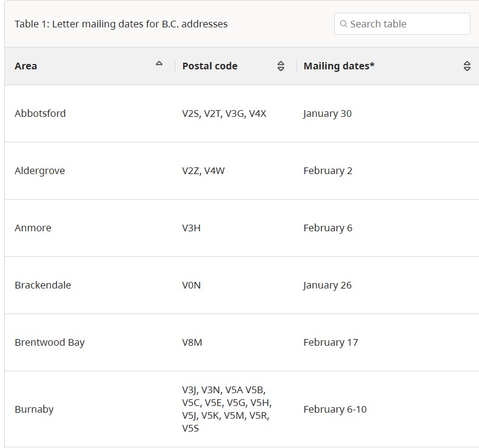Click the V8M postal code cell
479x448 pixels.
[x=192, y=342]
